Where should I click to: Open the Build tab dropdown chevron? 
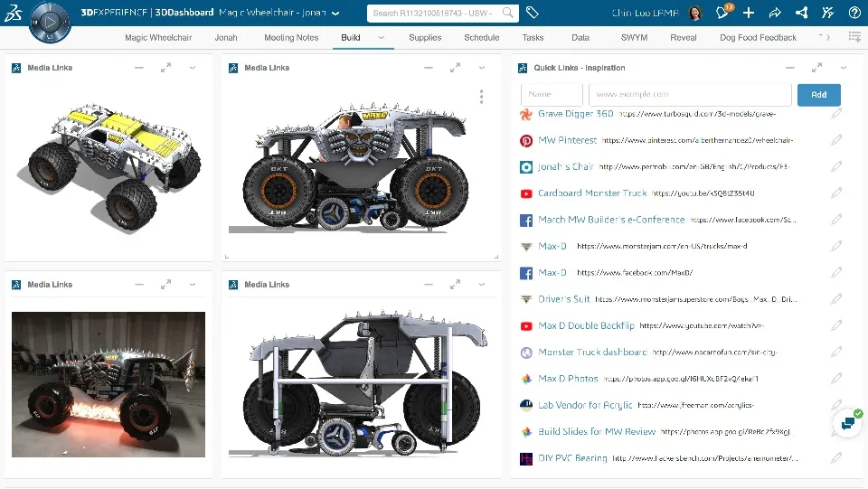point(381,38)
